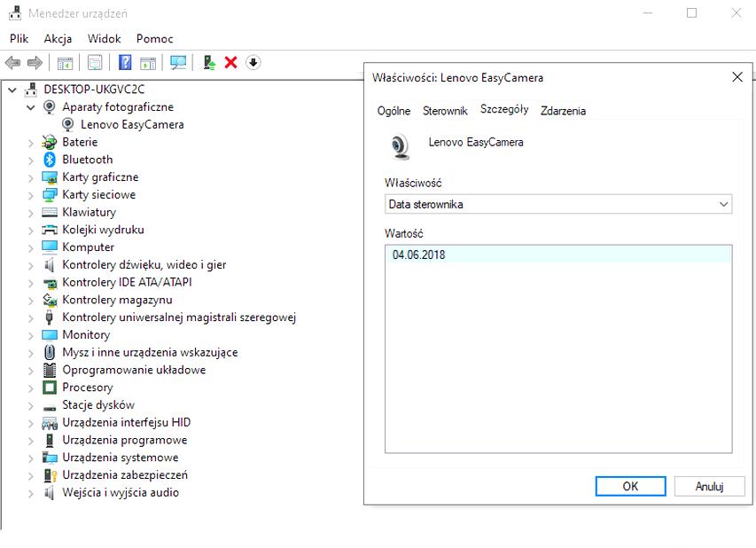Click the Urządzenia zabezpieczeń security icon
This screenshot has width=756, height=548.
click(x=50, y=475)
